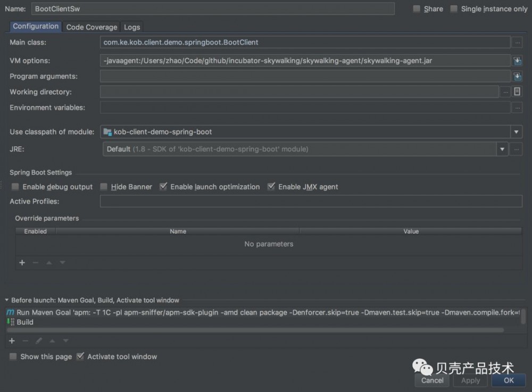Focus Active Profiles field

311,201
